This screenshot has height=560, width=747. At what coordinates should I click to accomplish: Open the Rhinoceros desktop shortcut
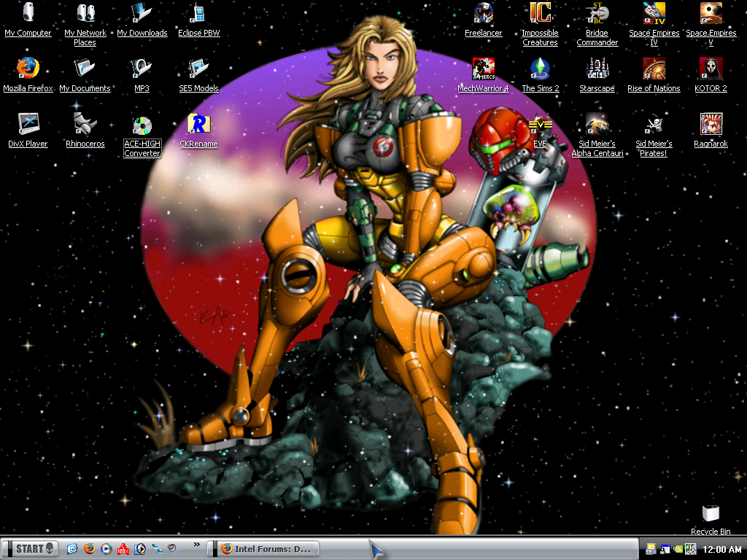click(85, 125)
